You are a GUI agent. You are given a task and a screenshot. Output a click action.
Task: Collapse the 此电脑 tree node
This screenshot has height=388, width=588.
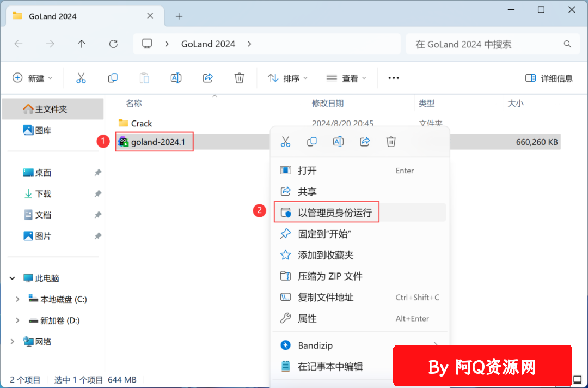click(13, 278)
